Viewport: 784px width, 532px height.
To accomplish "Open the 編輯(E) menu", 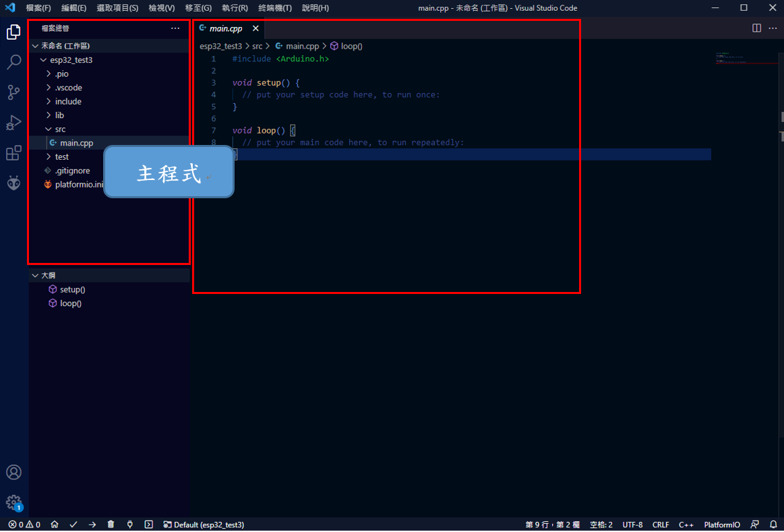I will [x=74, y=8].
